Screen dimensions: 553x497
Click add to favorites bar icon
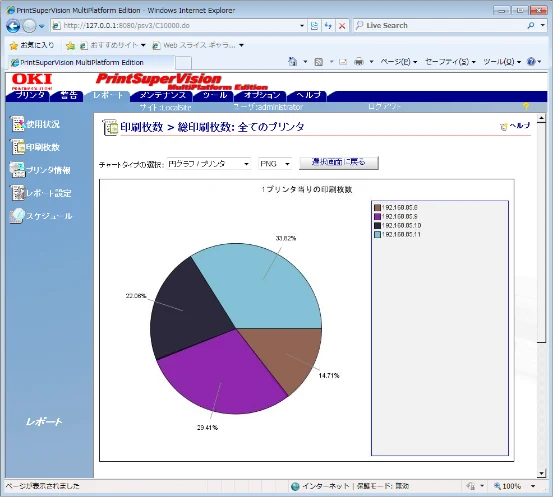70,45
